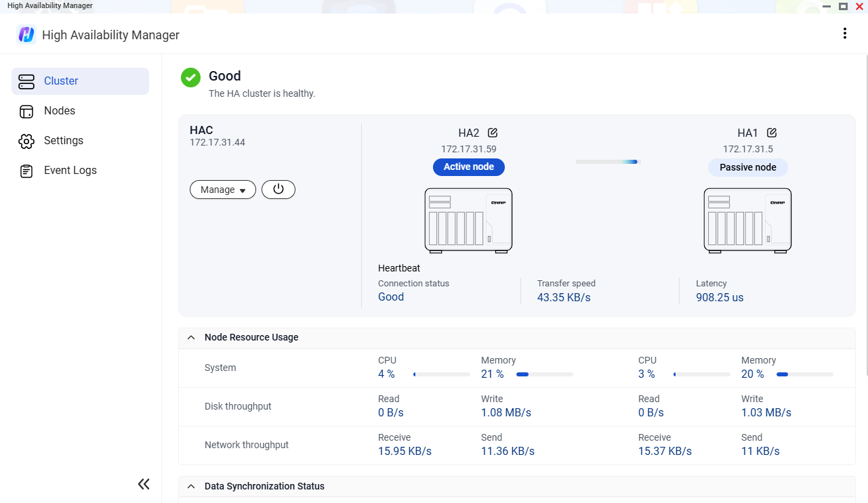Click the Cluster sidebar icon
This screenshot has height=503, width=868.
[x=26, y=81]
